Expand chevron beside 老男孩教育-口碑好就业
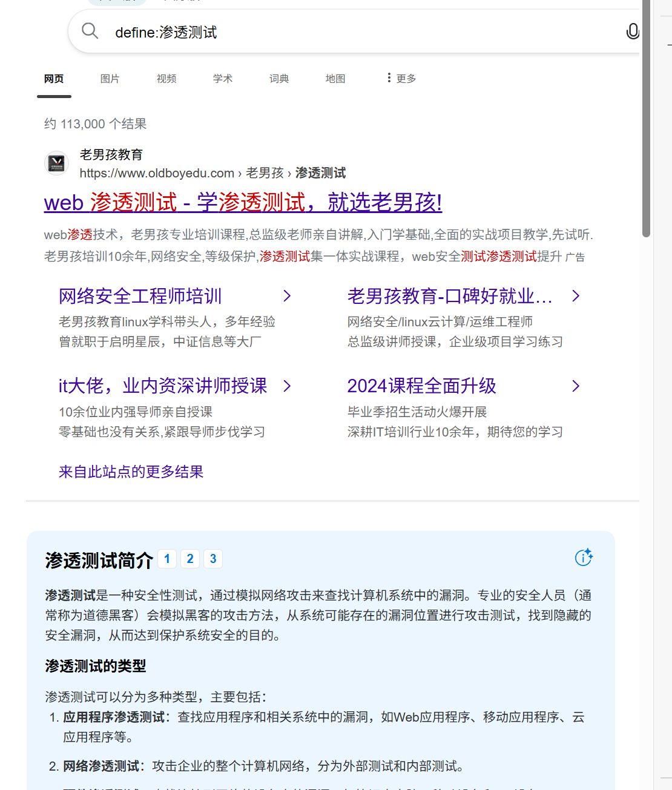This screenshot has height=790, width=672. [x=576, y=296]
